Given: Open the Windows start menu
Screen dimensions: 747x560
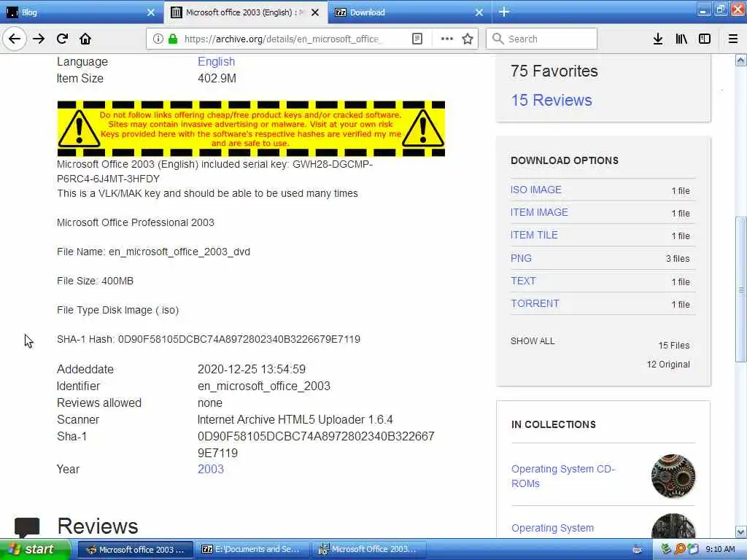Looking at the screenshot, I should point(34,550).
